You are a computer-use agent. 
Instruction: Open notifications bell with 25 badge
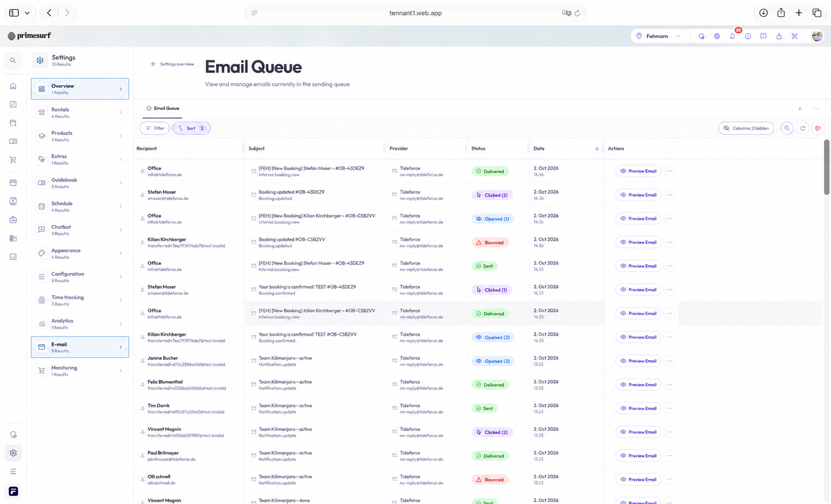[732, 36]
